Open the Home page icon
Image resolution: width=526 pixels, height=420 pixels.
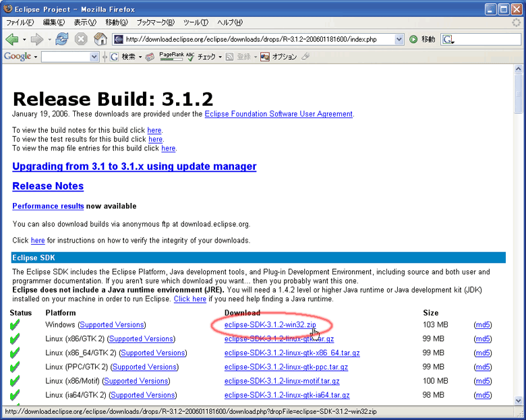(100, 39)
